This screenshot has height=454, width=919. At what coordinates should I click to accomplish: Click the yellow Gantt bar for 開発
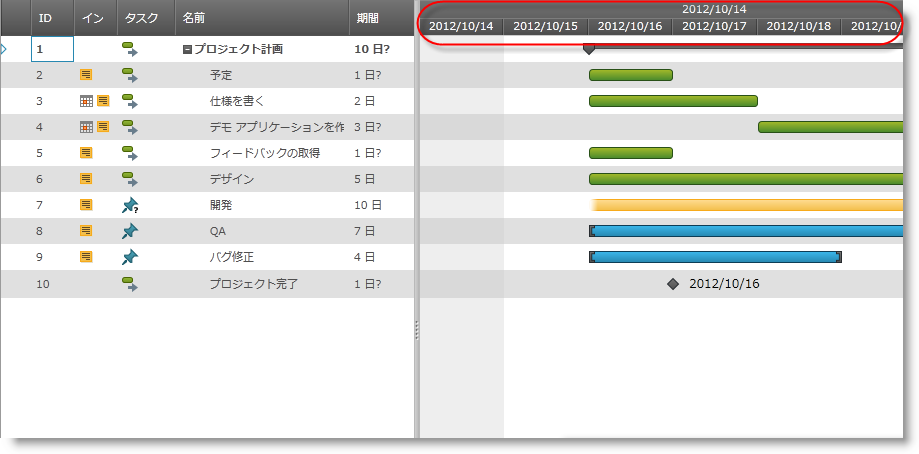(747, 205)
